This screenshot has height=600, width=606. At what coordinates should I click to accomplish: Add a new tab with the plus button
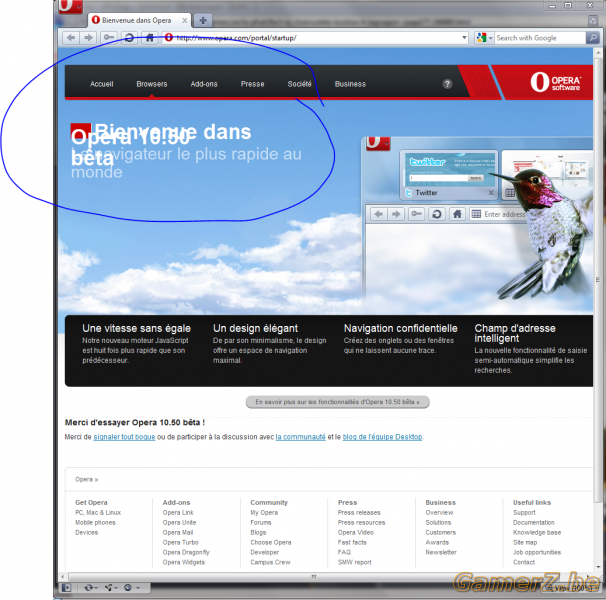coord(203,20)
